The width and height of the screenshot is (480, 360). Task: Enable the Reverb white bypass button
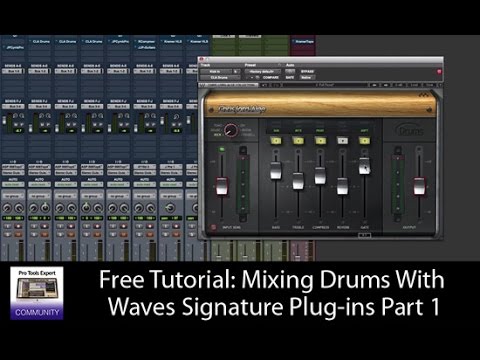pyautogui.click(x=342, y=141)
